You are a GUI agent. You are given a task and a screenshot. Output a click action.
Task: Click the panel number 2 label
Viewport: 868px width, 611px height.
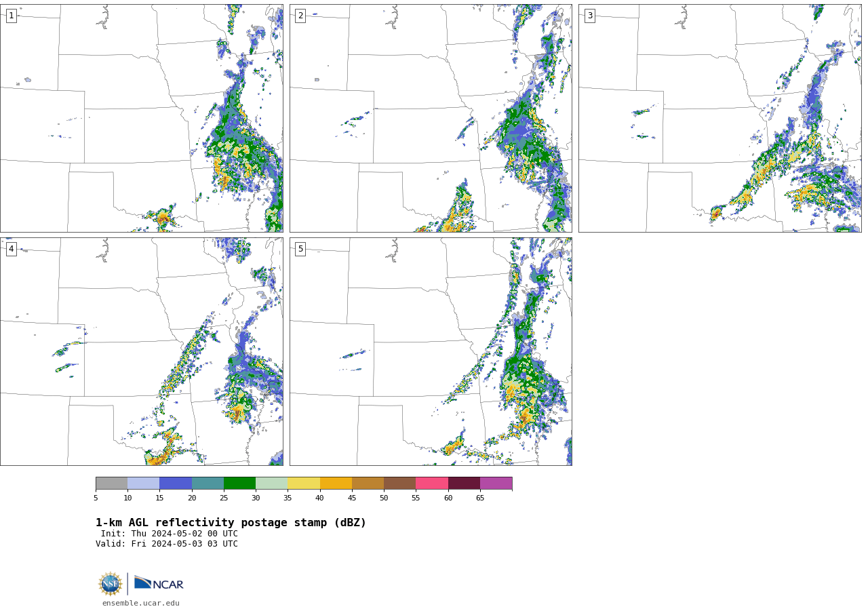(300, 16)
